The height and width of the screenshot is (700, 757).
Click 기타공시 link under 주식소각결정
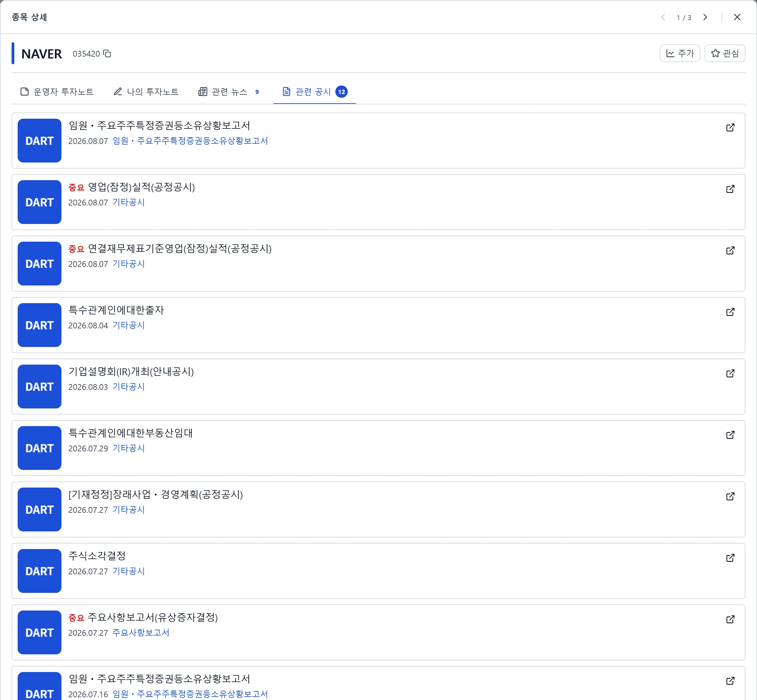coord(128,571)
